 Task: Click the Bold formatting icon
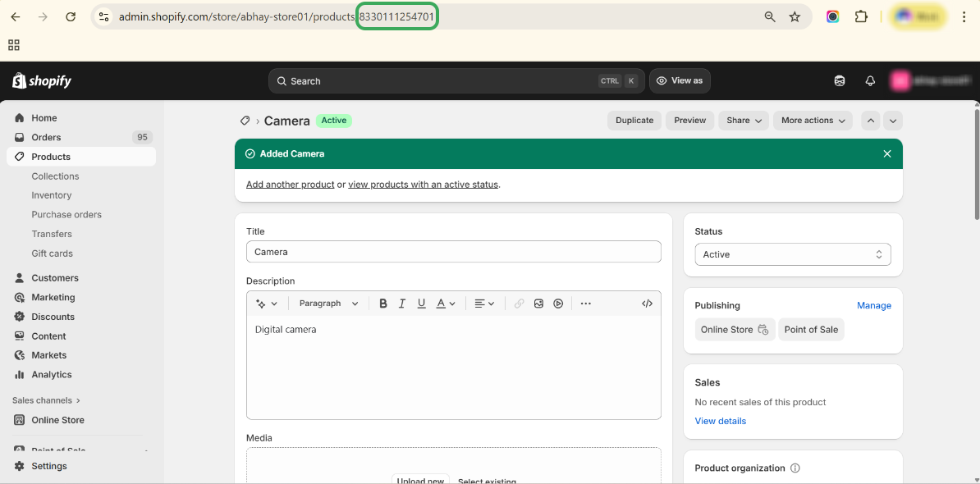[x=382, y=304]
